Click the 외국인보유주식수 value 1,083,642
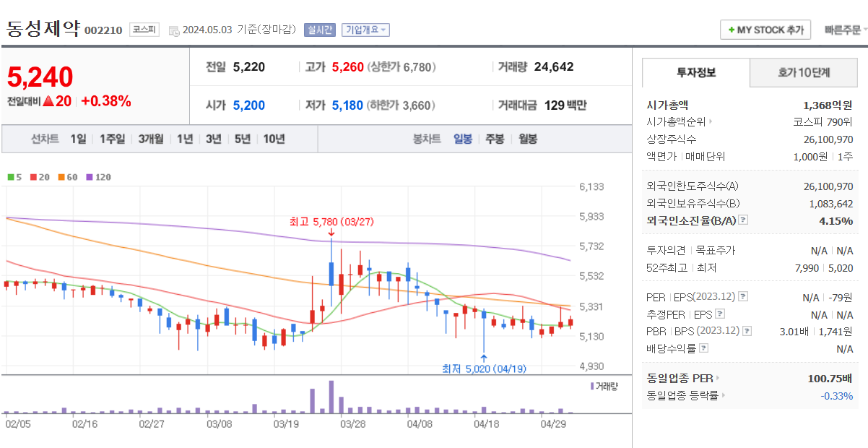 [x=831, y=204]
